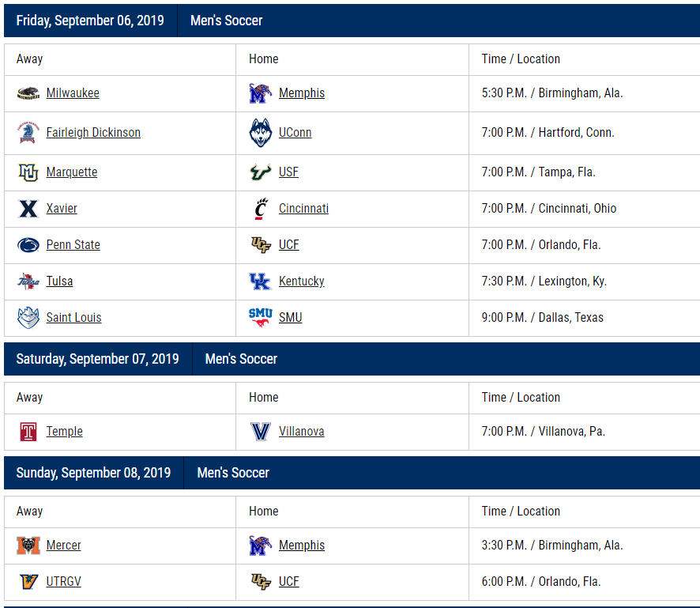Screen dimensions: 700x608
Task: Open the Mercer team link
Action: point(63,546)
